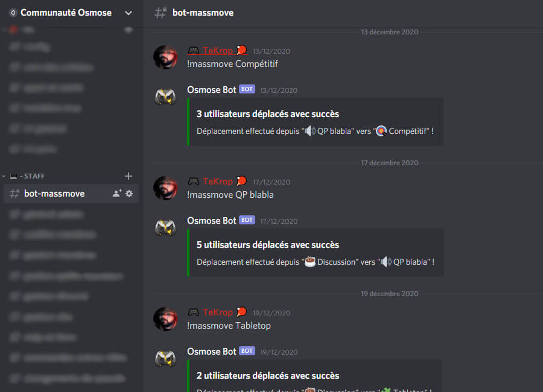Click the BOT tag on the 19/12/2020 message

(x=247, y=351)
